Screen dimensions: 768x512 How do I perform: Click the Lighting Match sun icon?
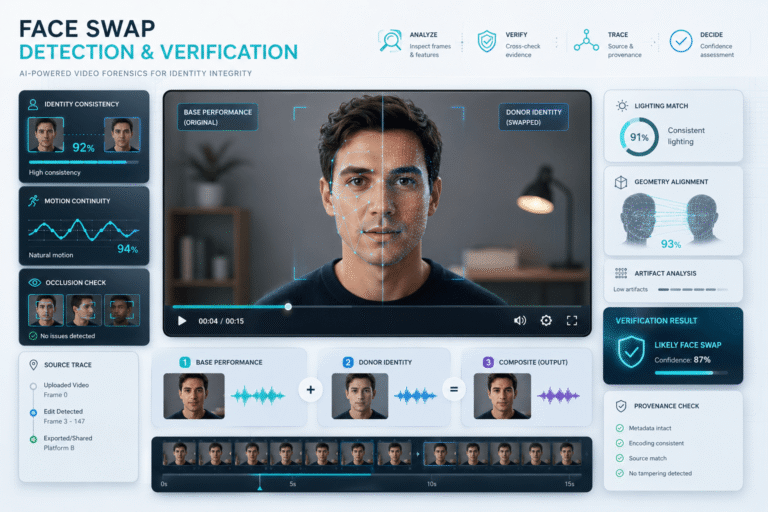[x=622, y=105]
